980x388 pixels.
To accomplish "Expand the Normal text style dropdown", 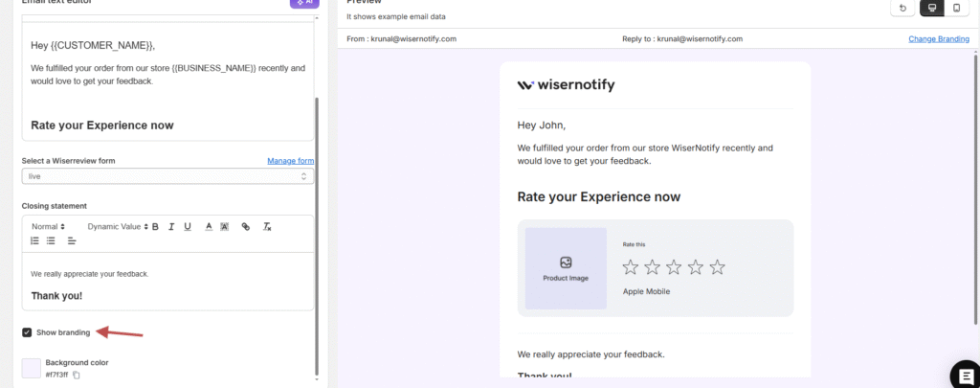I will [x=48, y=227].
